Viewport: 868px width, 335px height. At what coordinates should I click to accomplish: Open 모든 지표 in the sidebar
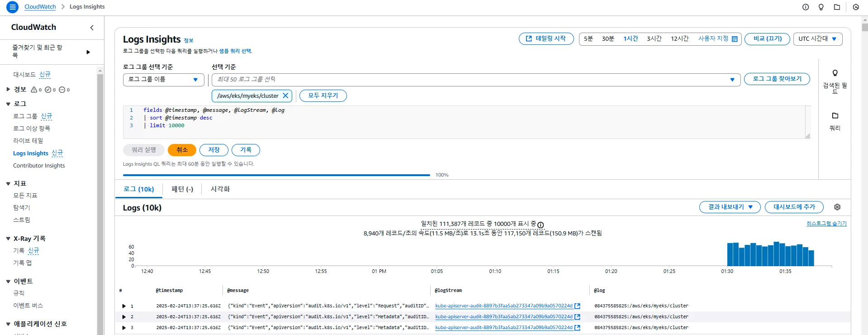point(25,196)
